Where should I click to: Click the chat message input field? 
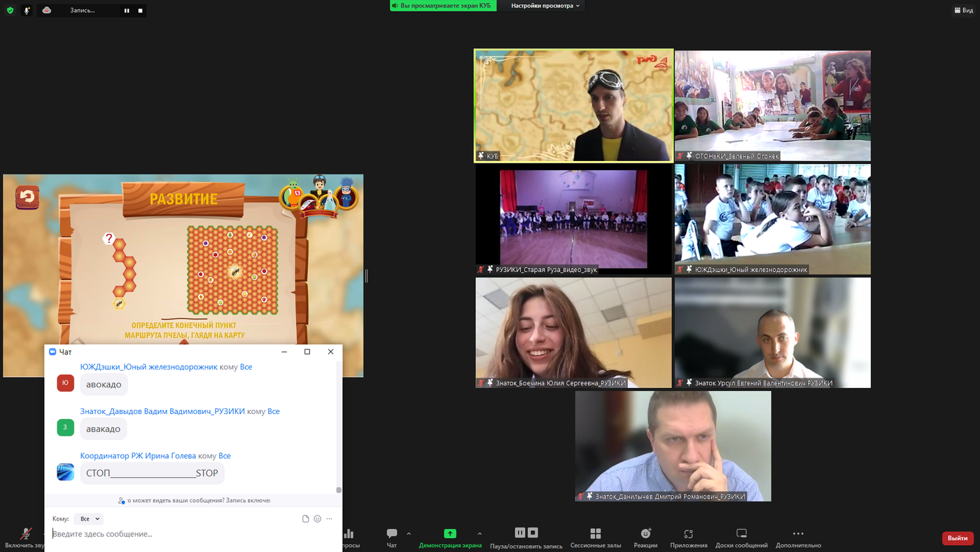click(189, 534)
